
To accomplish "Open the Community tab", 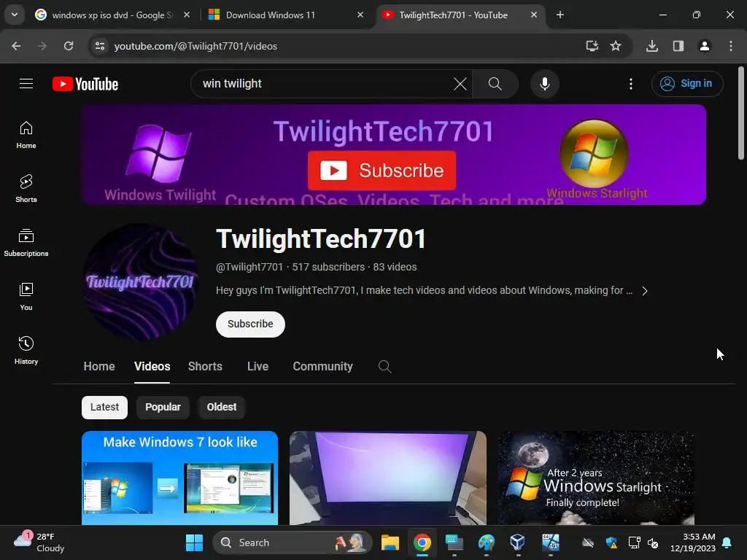I will pyautogui.click(x=322, y=366).
